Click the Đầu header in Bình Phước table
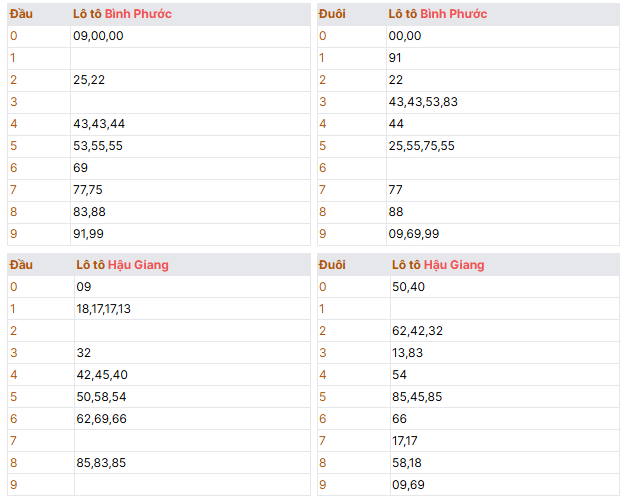This screenshot has height=500, width=625. coord(22,14)
